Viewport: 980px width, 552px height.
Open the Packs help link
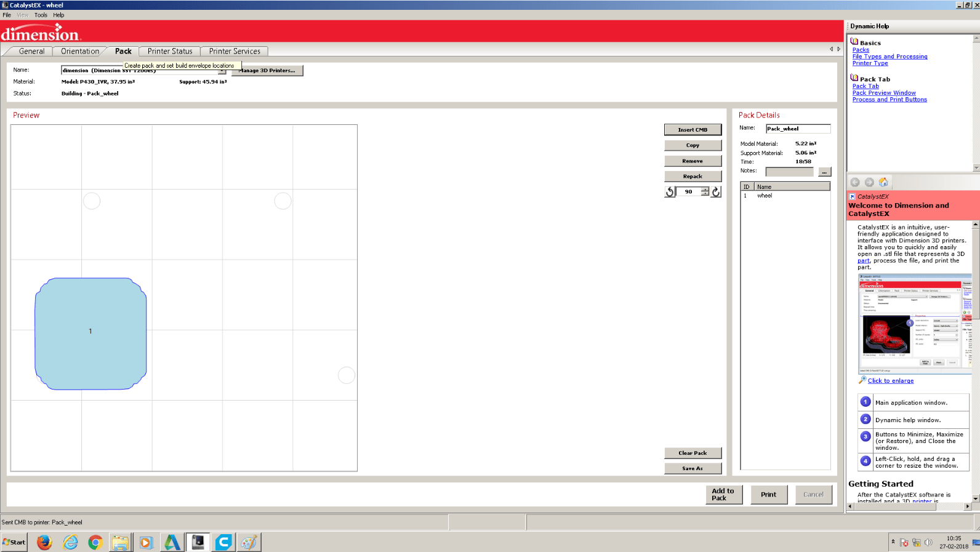coord(861,50)
